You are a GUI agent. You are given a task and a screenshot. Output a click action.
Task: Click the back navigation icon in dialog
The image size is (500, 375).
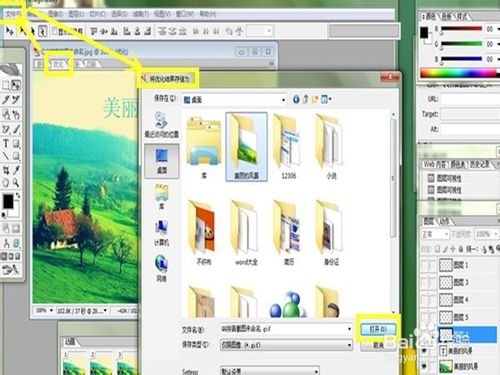pos(296,99)
